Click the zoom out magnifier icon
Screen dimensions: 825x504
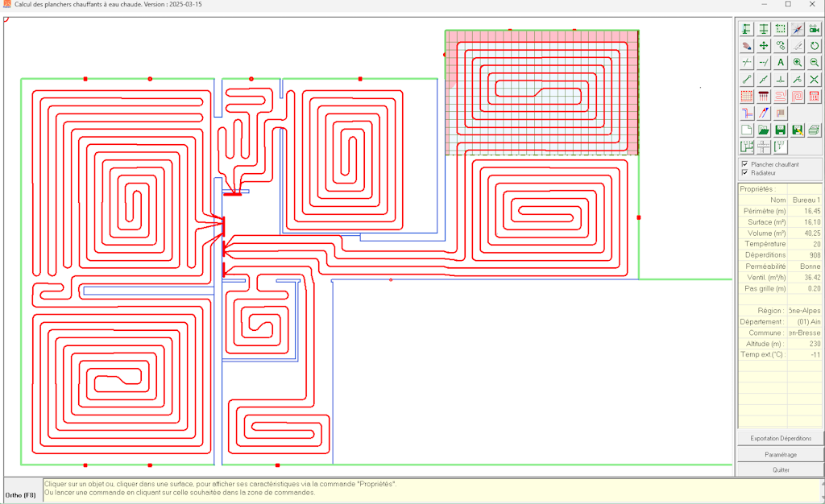pyautogui.click(x=815, y=62)
